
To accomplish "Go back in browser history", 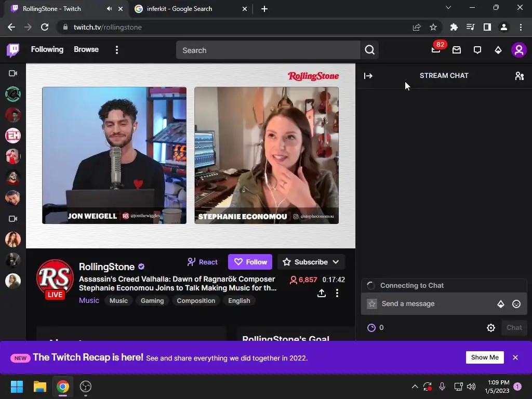I will pyautogui.click(x=11, y=27).
